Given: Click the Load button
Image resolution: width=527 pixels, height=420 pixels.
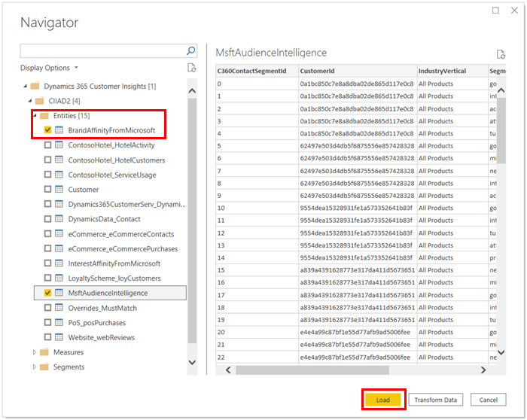Looking at the screenshot, I should pyautogui.click(x=383, y=400).
